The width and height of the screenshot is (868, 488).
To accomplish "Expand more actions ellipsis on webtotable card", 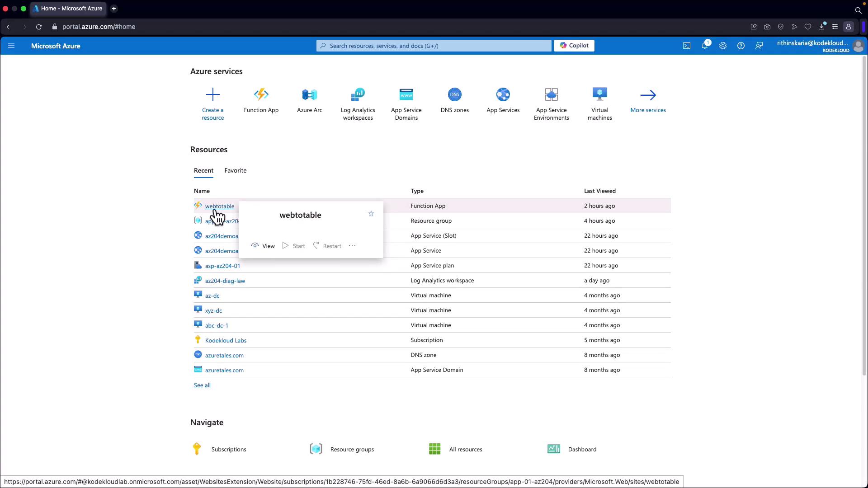I will click(x=352, y=246).
